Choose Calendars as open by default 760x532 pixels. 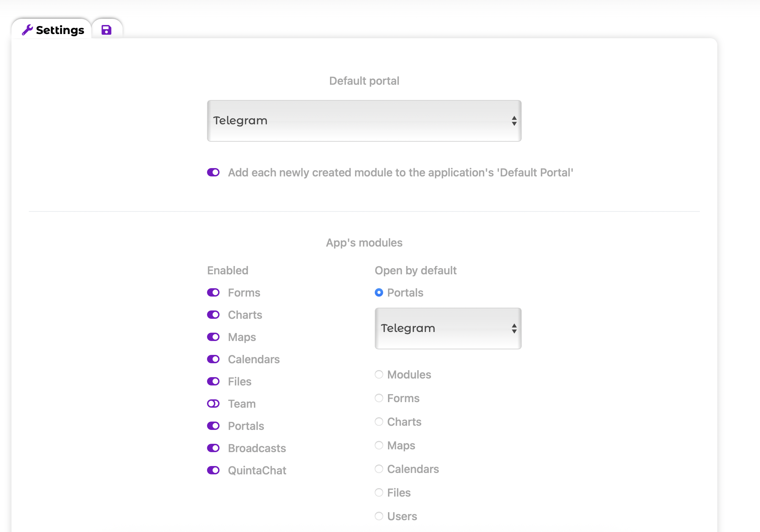[x=379, y=469]
